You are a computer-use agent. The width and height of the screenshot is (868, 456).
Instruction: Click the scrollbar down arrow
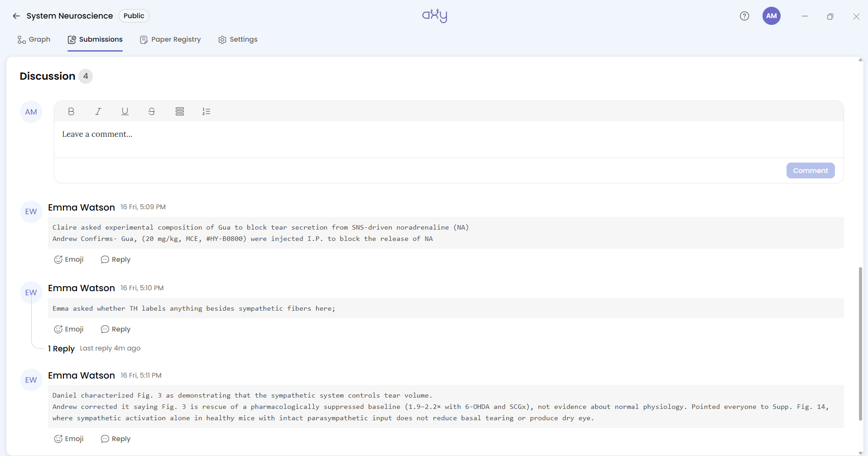(860, 453)
